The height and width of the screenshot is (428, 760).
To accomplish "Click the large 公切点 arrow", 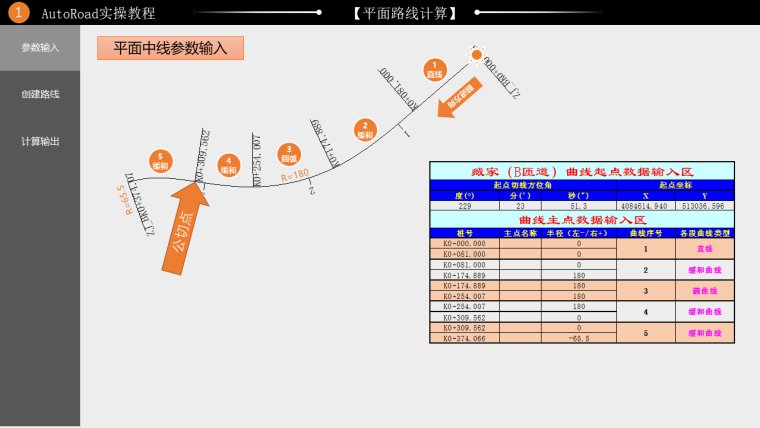I will [x=187, y=228].
